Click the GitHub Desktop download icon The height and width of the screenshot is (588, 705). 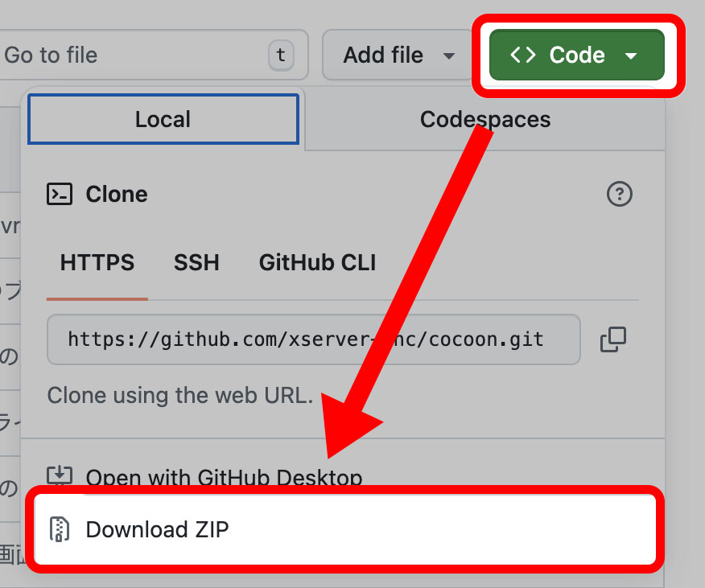pyautogui.click(x=60, y=477)
